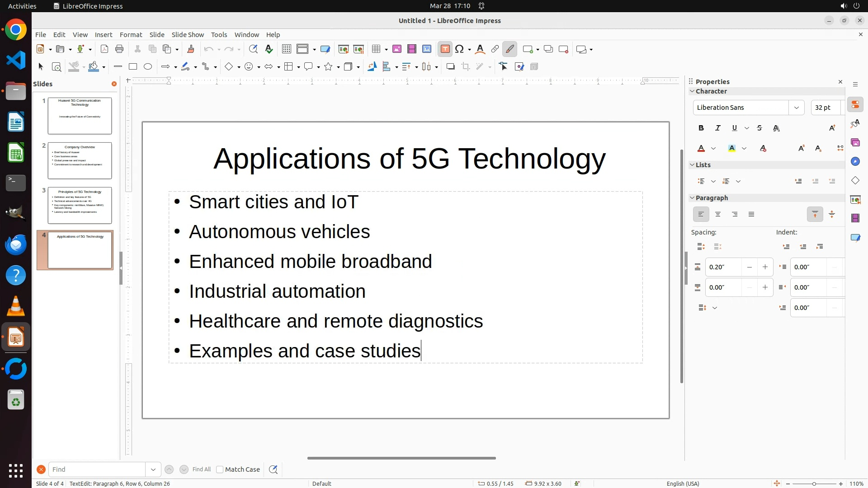Screen dimensions: 868x488
Task: Open the Format menu
Action: click(x=131, y=35)
